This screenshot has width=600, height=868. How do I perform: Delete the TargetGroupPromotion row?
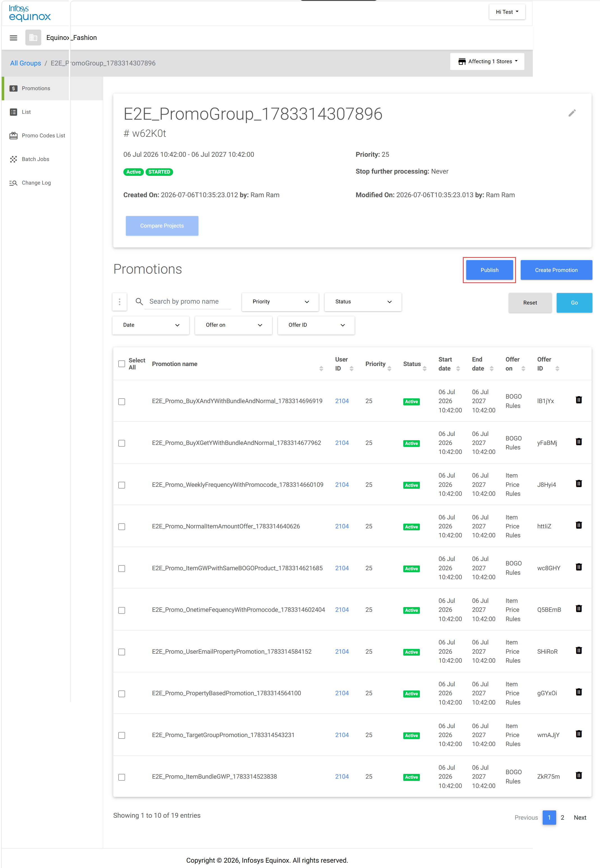(579, 733)
